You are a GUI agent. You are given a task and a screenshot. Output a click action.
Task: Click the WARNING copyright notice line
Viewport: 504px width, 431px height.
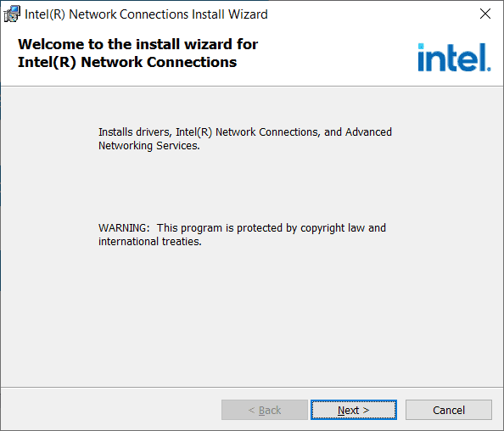(x=242, y=228)
